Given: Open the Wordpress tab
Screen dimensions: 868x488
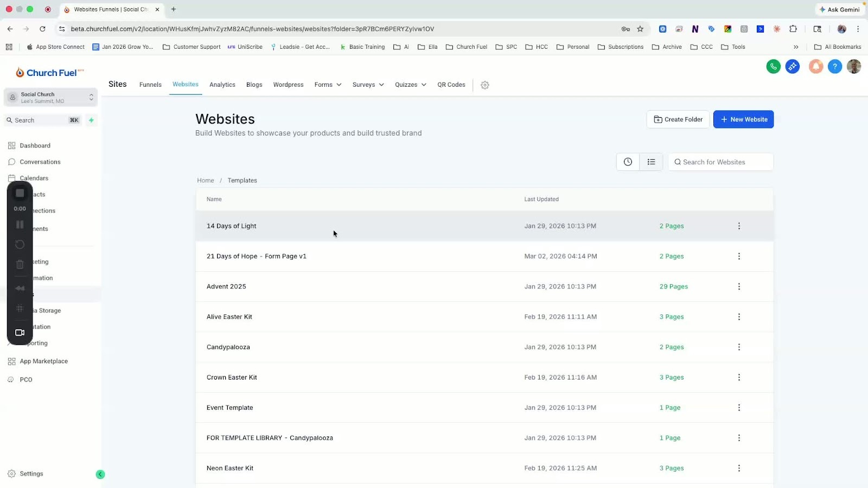Looking at the screenshot, I should point(289,85).
